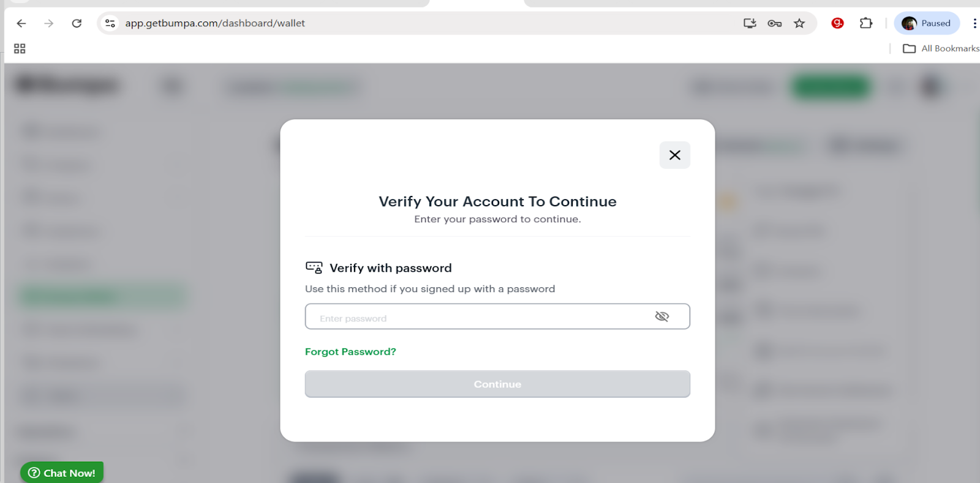
Task: Click the forward navigation arrow
Action: pos(48,23)
